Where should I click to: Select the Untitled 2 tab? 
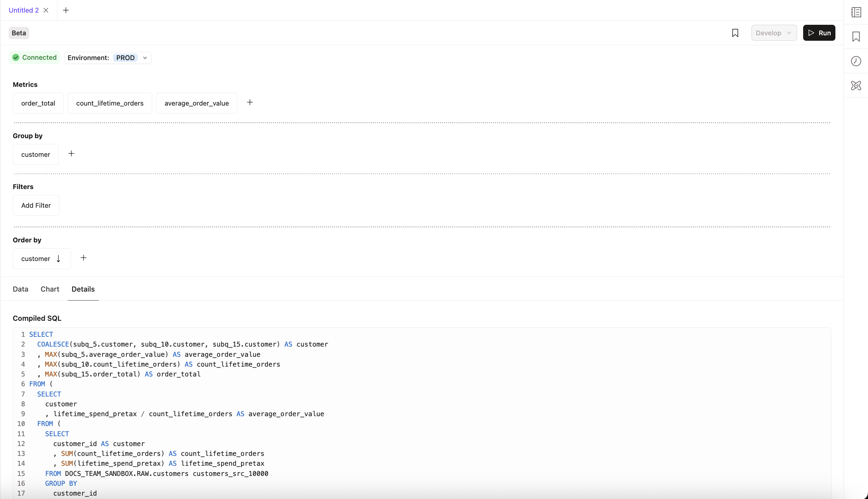pyautogui.click(x=23, y=10)
